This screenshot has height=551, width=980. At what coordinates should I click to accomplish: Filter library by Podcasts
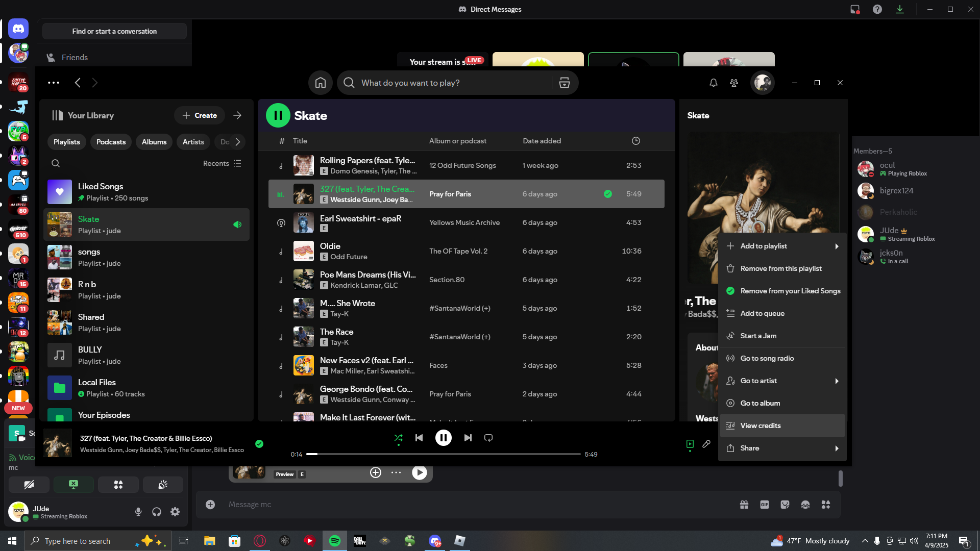pos(111,142)
